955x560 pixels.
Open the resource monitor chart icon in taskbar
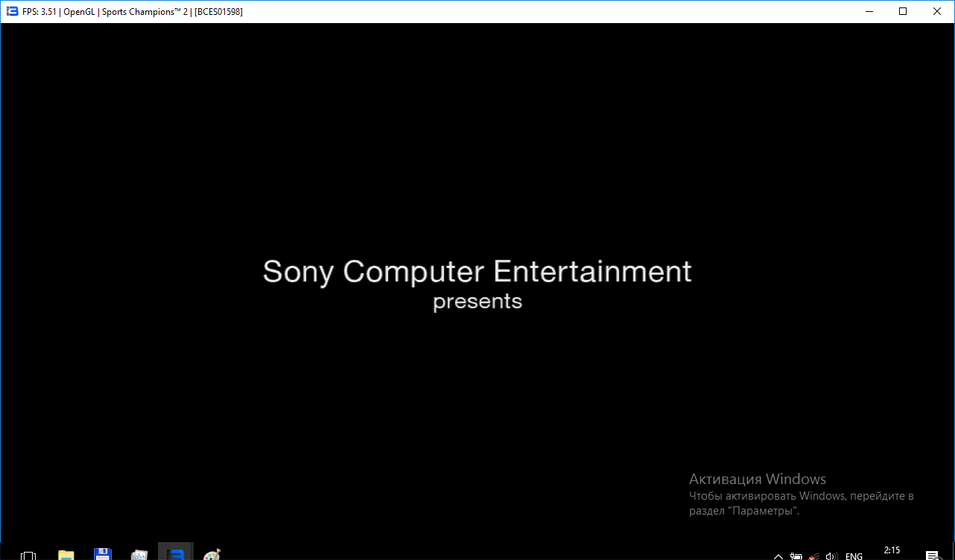tap(139, 555)
